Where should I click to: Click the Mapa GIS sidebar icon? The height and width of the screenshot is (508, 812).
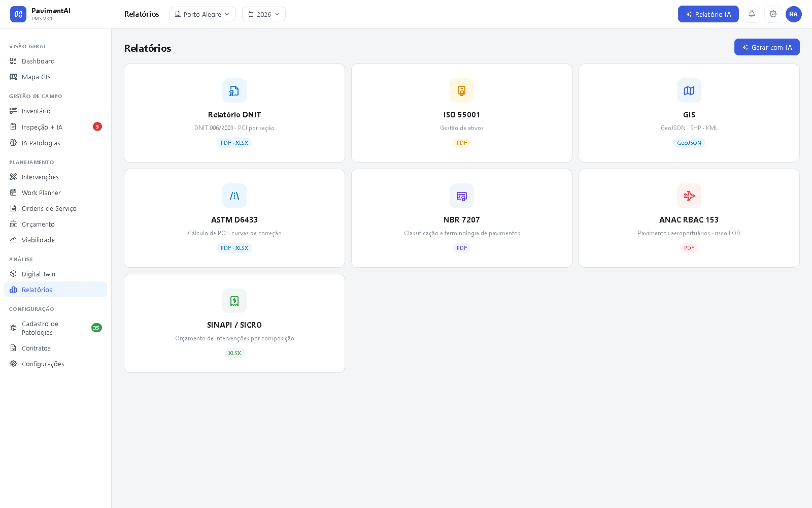click(x=13, y=77)
